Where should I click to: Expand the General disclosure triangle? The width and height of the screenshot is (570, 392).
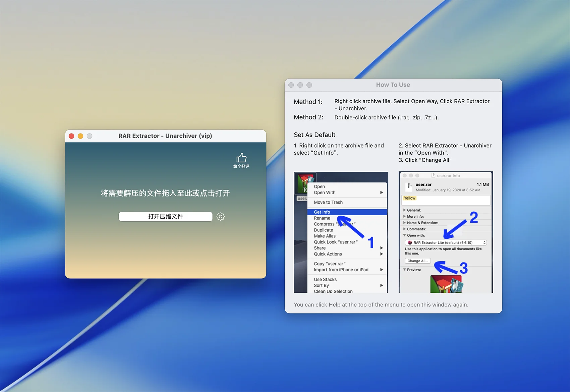(x=404, y=210)
